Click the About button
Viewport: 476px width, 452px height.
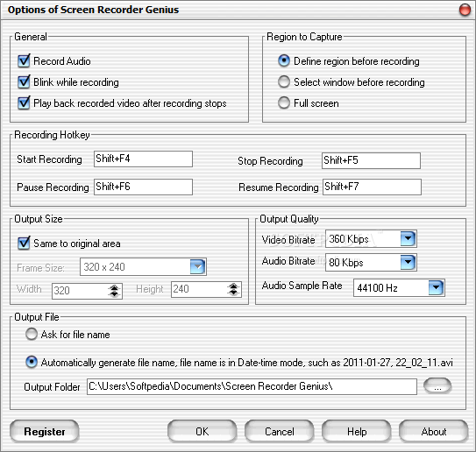pos(434,431)
